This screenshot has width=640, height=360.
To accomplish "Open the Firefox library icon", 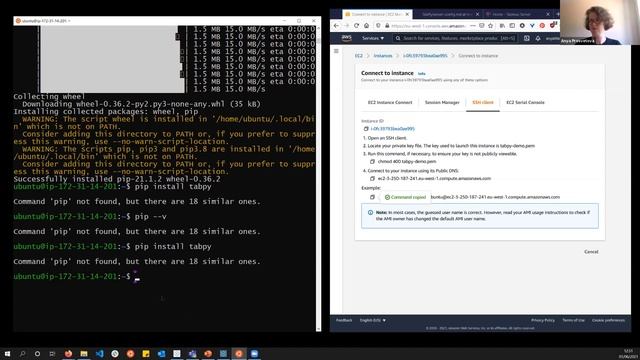I will tap(502, 26).
